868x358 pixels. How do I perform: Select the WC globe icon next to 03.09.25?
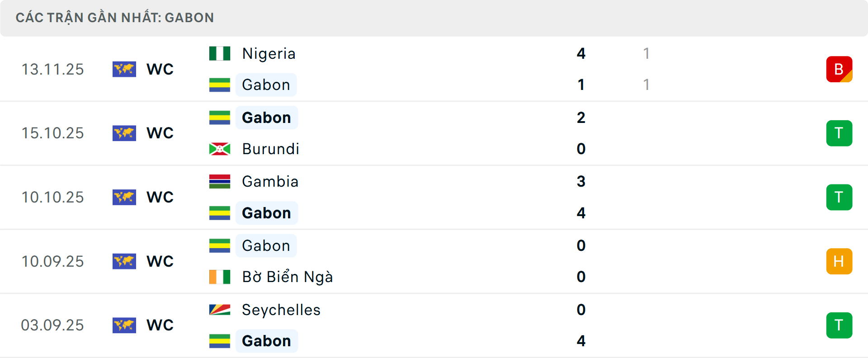[124, 325]
